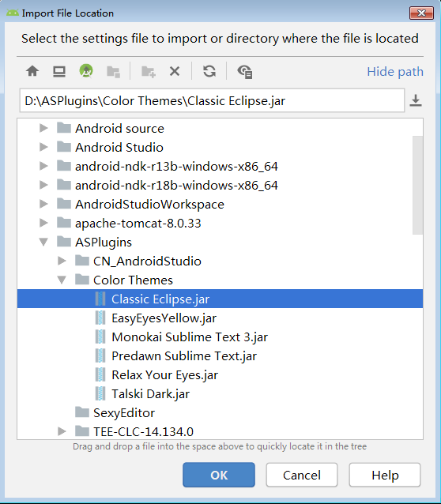The width and height of the screenshot is (441, 504).
Task: Click the SexyEditor folder icon
Action: (x=82, y=412)
